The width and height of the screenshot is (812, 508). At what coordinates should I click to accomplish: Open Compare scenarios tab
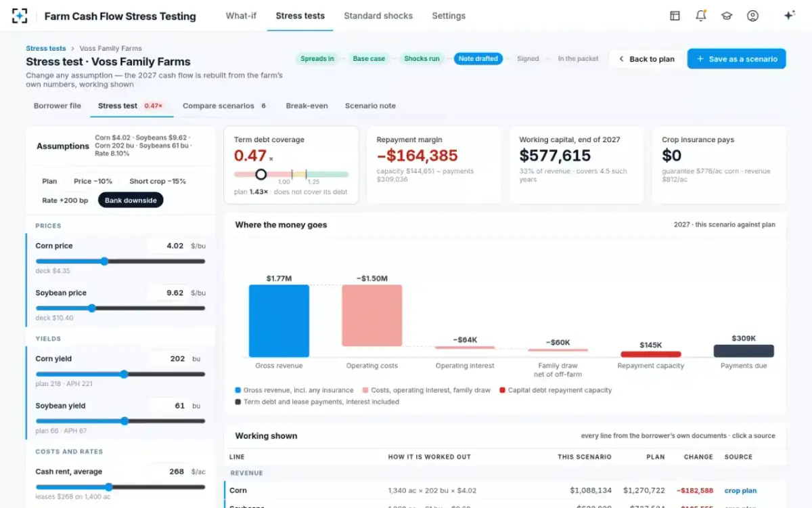[x=225, y=106]
